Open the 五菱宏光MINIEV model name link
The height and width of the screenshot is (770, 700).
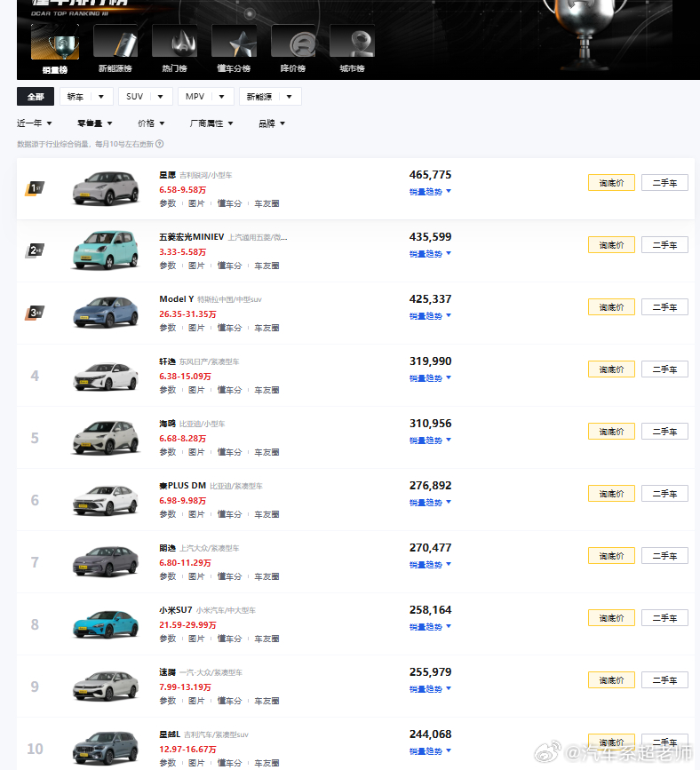coord(192,237)
